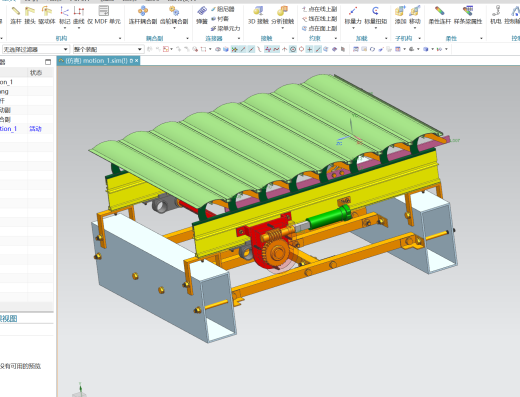
Task: Open the 机构 group options arrow
Action: pos(120,38)
